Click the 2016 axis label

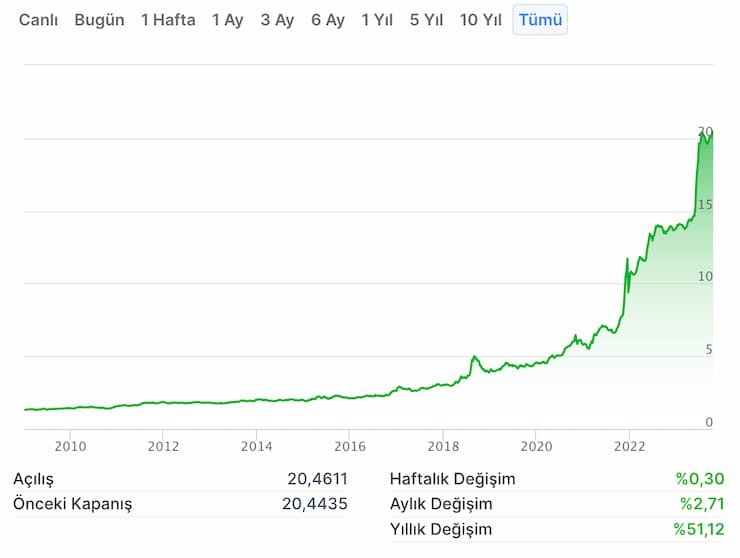point(349,446)
